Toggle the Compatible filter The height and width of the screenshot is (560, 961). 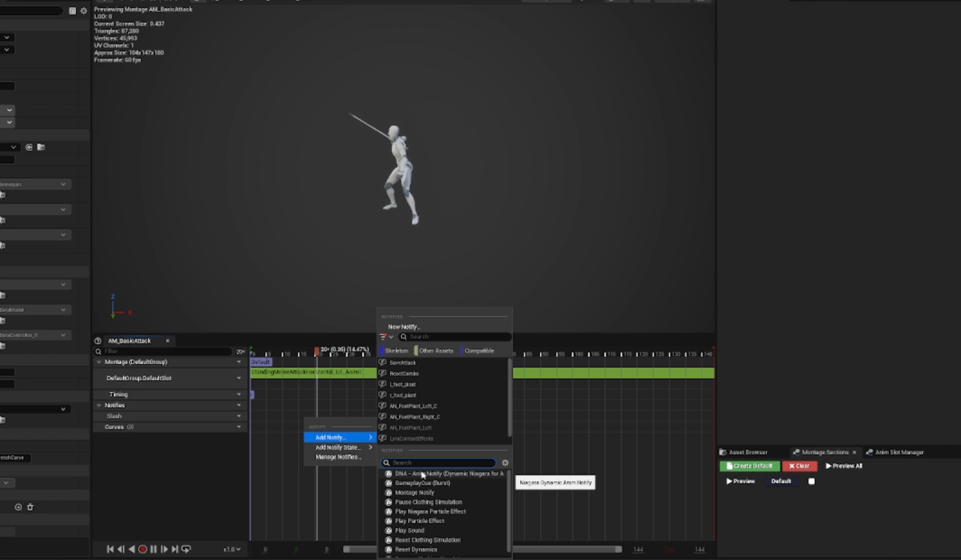(478, 351)
